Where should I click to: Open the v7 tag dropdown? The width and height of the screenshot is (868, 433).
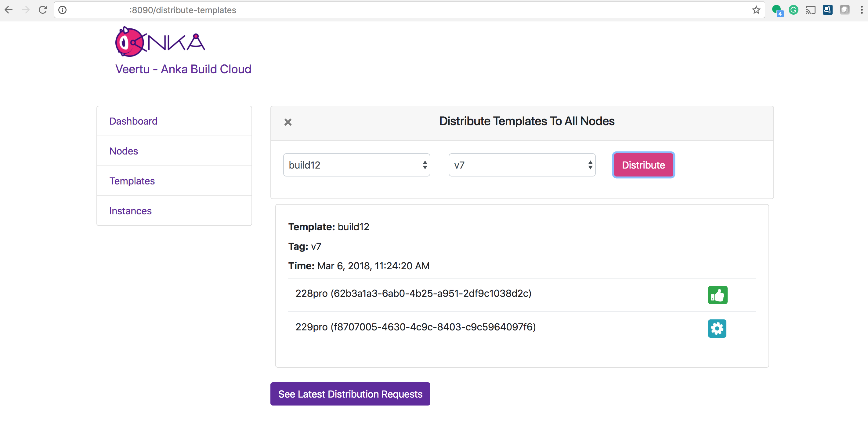pos(522,165)
